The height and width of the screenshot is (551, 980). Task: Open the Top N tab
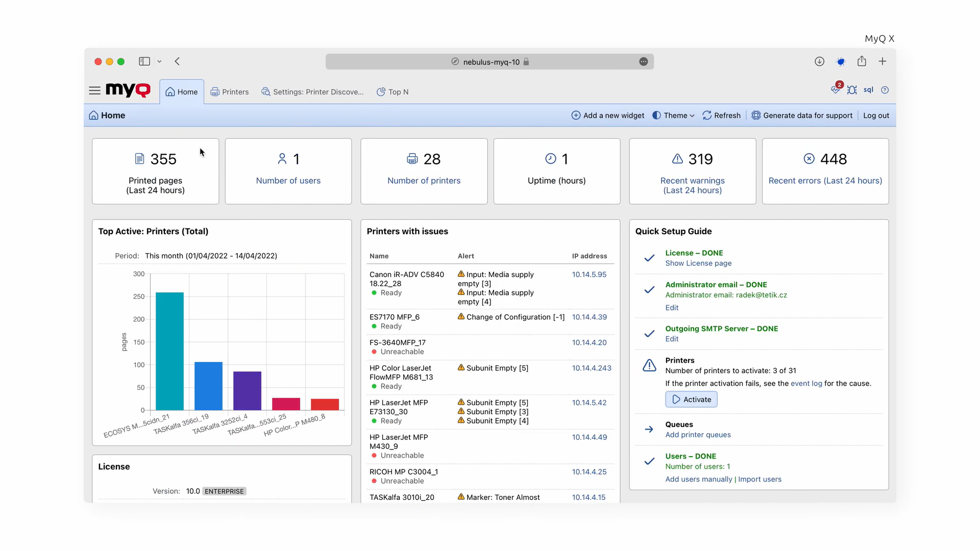tap(393, 92)
